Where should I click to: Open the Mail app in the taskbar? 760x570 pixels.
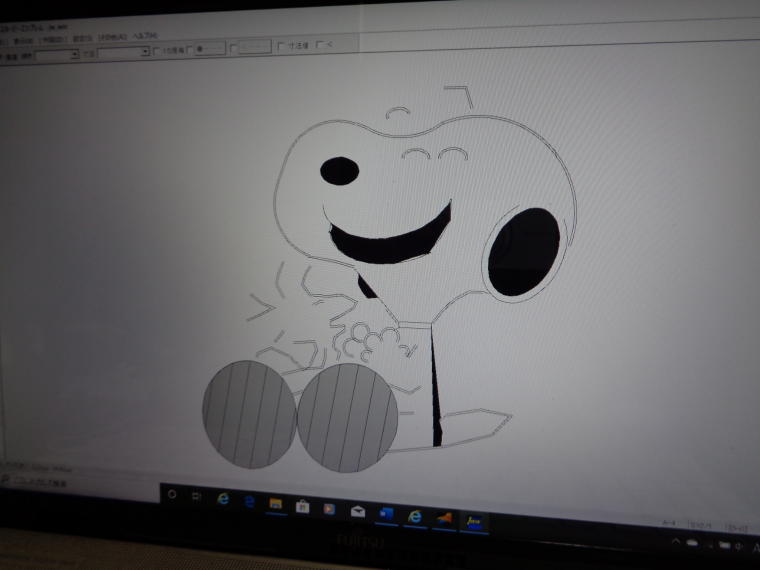pos(357,510)
